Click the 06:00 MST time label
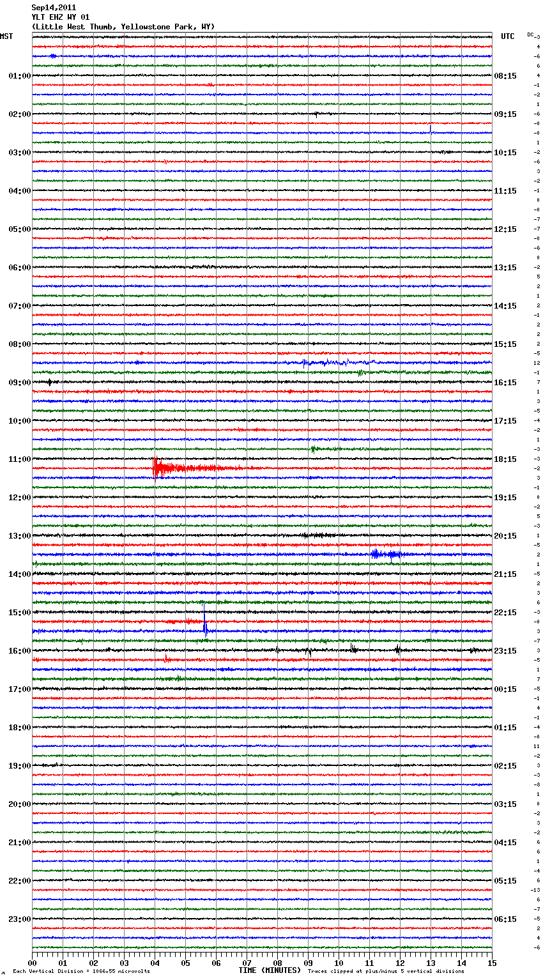The image size is (543, 980). pos(20,268)
